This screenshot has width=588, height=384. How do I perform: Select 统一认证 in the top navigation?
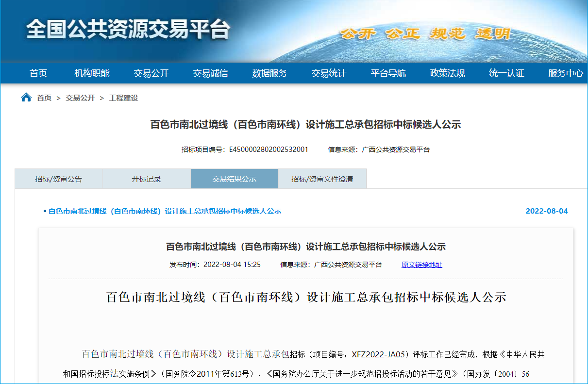click(506, 73)
